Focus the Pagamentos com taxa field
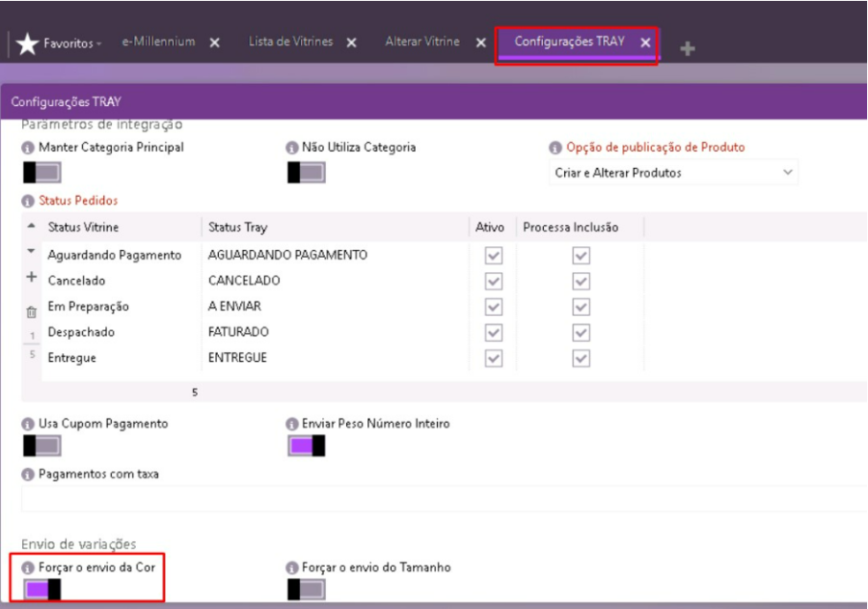This screenshot has width=868, height=609. click(x=444, y=499)
